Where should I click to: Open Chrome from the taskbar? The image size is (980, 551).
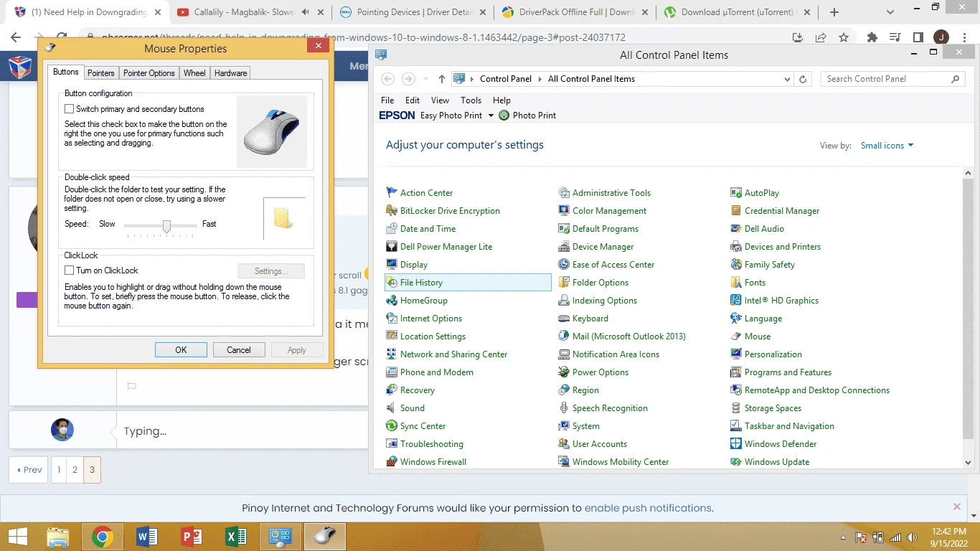pos(103,537)
